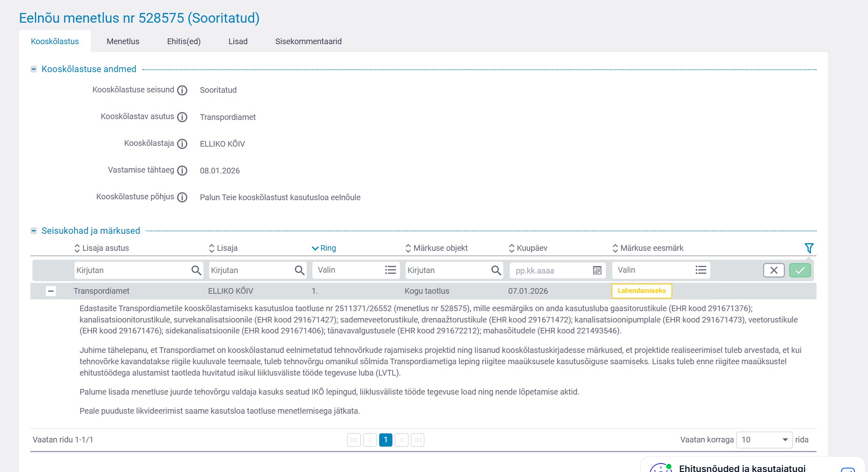This screenshot has width=868, height=472.
Task: Click search magnifier in Lisaja asutus filter
Action: tap(196, 270)
